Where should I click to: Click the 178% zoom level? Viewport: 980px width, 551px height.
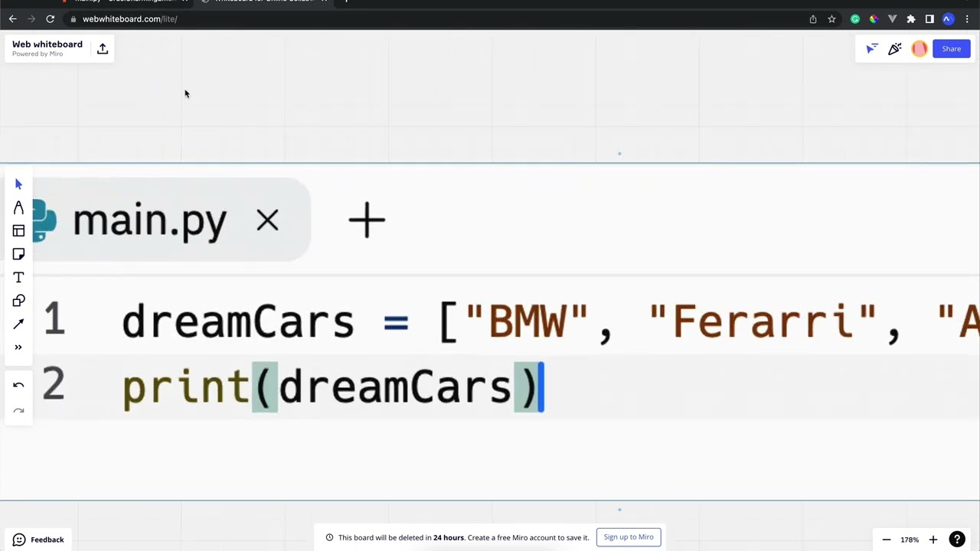(x=910, y=540)
